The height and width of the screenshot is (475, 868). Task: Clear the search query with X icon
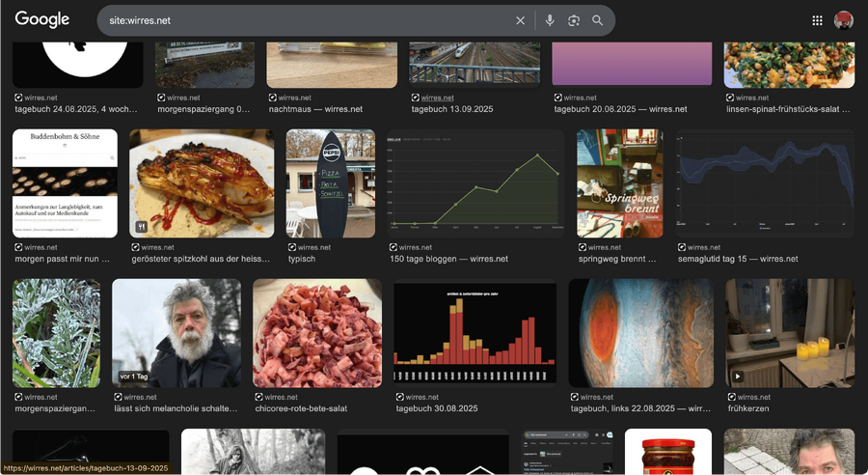(521, 20)
